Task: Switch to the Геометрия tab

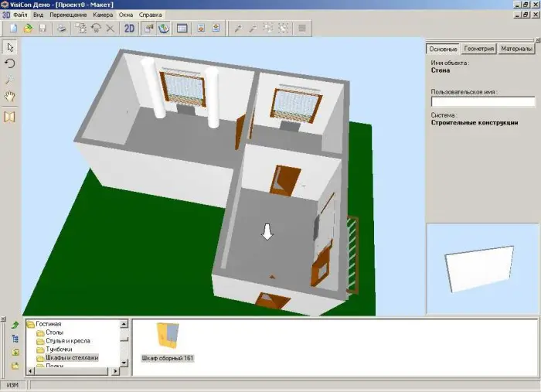Action: click(478, 49)
